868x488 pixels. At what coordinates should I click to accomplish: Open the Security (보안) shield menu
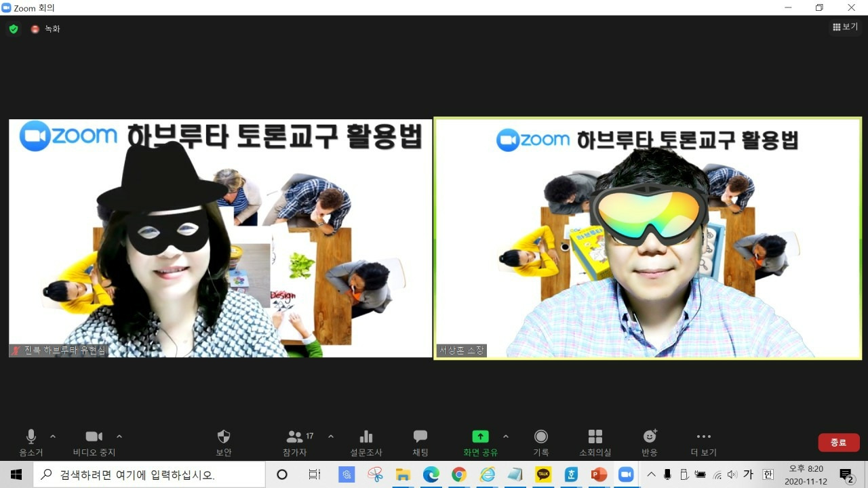pyautogui.click(x=224, y=443)
